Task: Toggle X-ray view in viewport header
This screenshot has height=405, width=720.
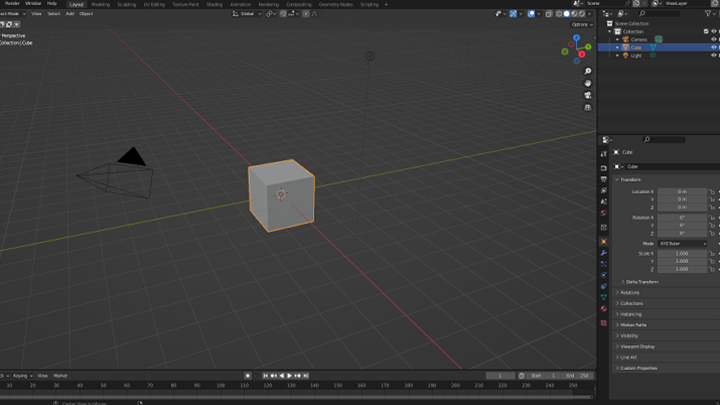Action: (x=549, y=14)
